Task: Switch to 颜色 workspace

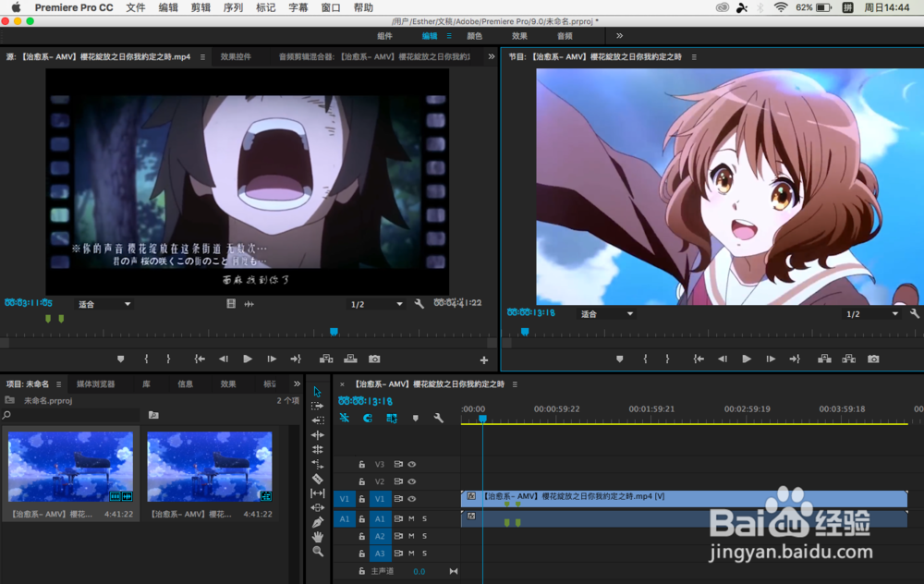Action: (474, 36)
